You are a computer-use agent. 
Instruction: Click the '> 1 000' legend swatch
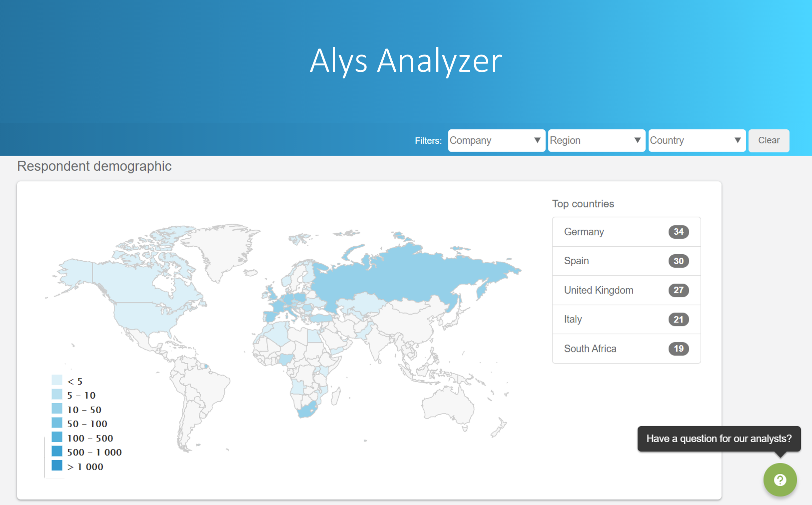click(x=57, y=465)
